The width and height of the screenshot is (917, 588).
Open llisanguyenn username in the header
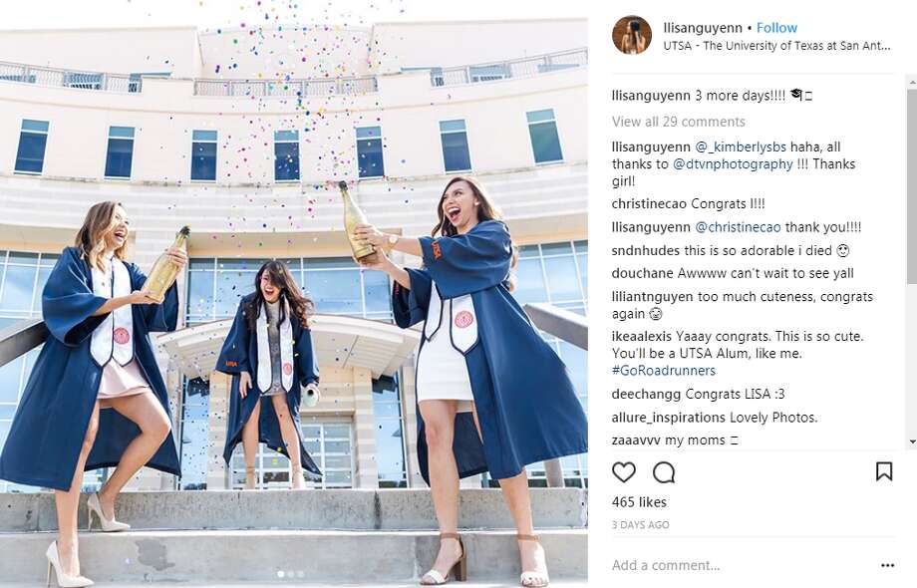[x=703, y=28]
